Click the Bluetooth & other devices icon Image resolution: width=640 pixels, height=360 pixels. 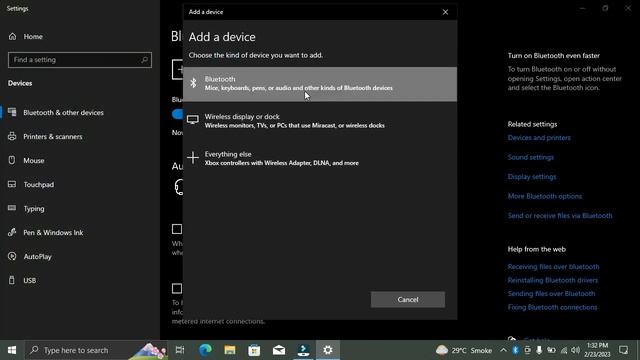[12, 112]
